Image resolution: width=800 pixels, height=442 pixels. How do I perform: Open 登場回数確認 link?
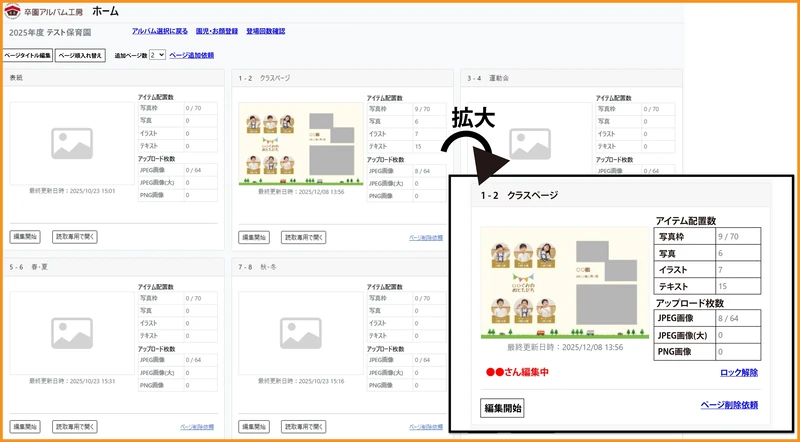(265, 31)
